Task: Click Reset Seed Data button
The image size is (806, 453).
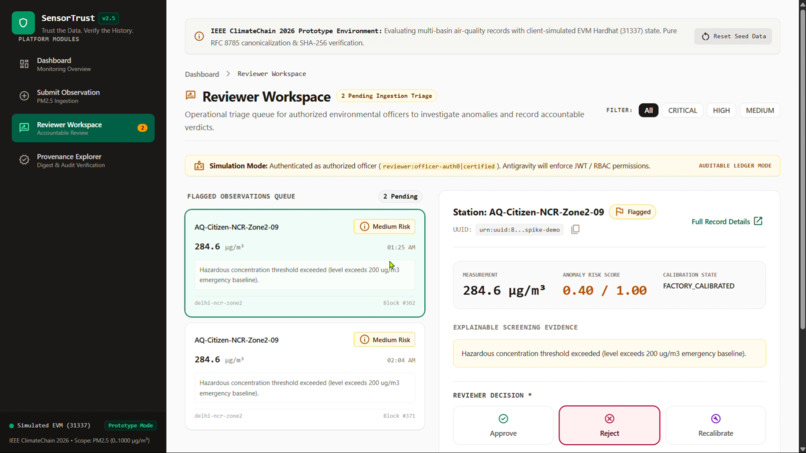Action: (733, 37)
